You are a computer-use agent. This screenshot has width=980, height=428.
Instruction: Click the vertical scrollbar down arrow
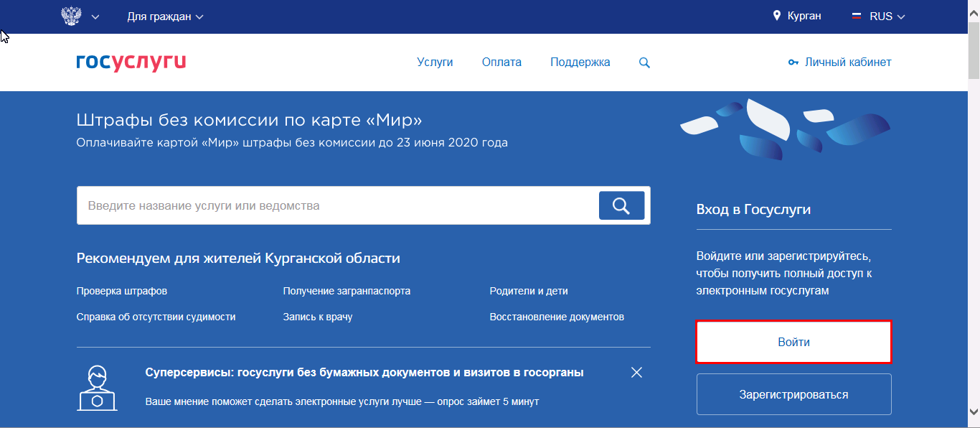tap(974, 411)
